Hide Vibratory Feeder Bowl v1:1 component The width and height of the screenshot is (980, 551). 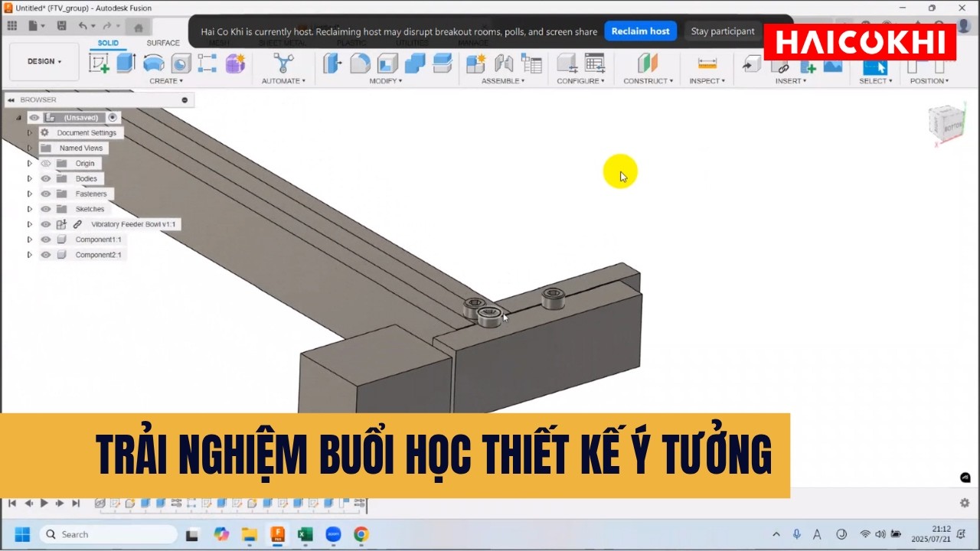click(45, 224)
